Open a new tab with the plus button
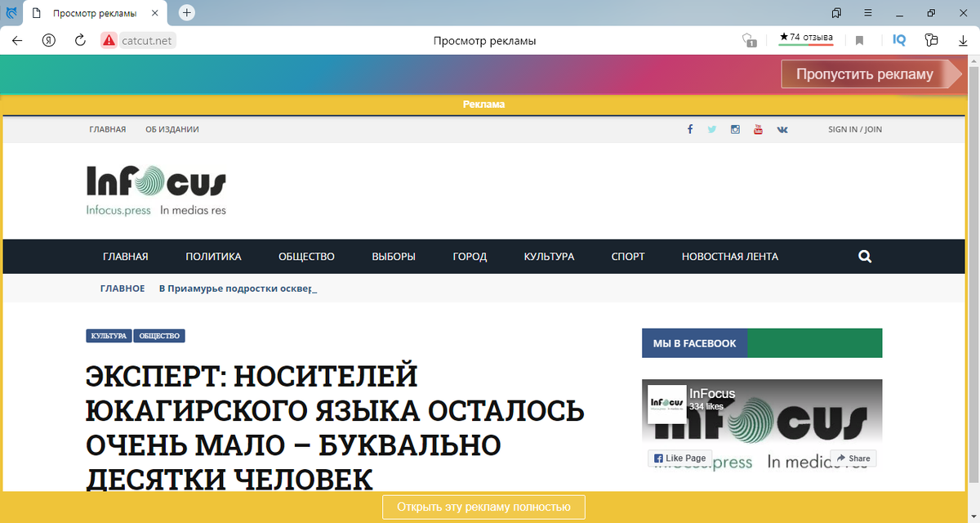The width and height of the screenshot is (980, 523). tap(187, 13)
